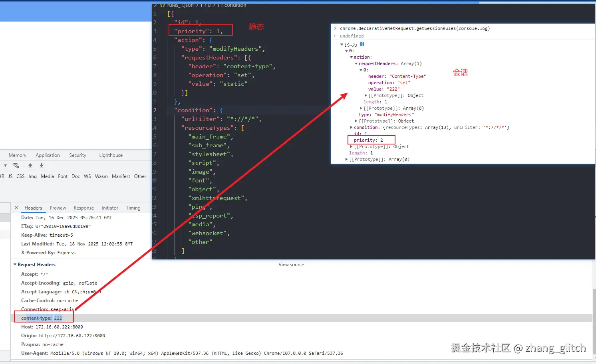Toggle the Doc request type filter
Image resolution: width=596 pixels, height=364 pixels.
click(x=76, y=176)
